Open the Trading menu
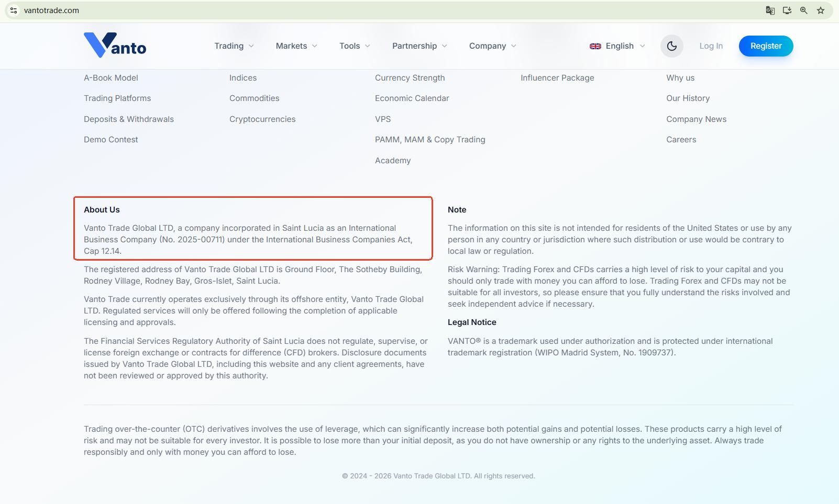This screenshot has height=504, width=839. [x=229, y=46]
